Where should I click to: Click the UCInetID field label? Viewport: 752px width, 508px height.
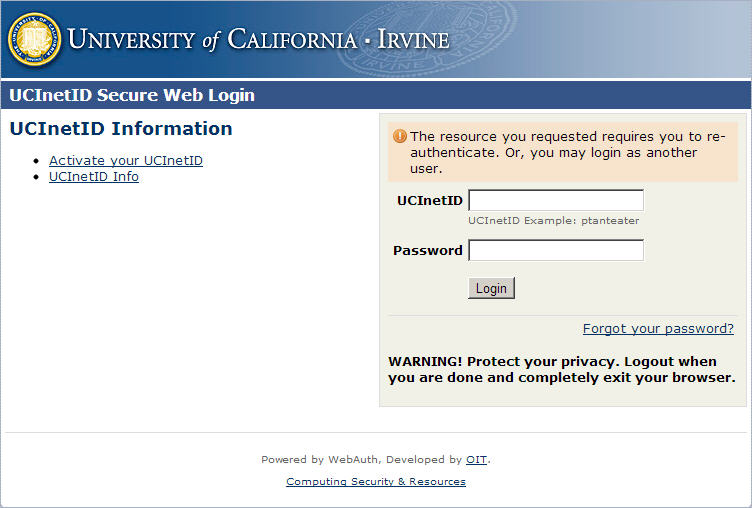pyautogui.click(x=429, y=200)
